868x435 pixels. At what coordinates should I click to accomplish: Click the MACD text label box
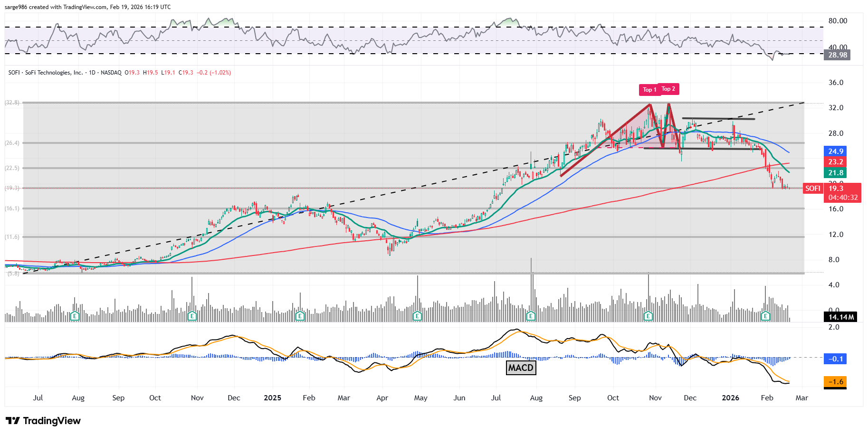(x=521, y=368)
